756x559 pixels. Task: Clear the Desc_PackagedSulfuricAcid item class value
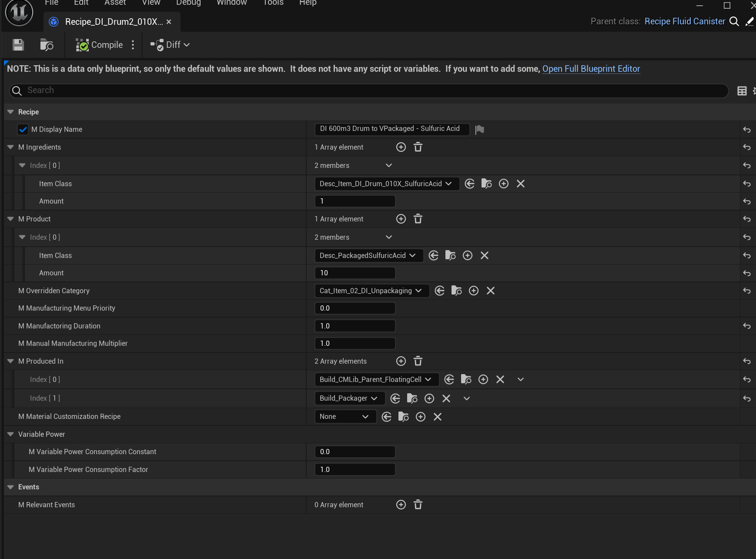coord(485,256)
